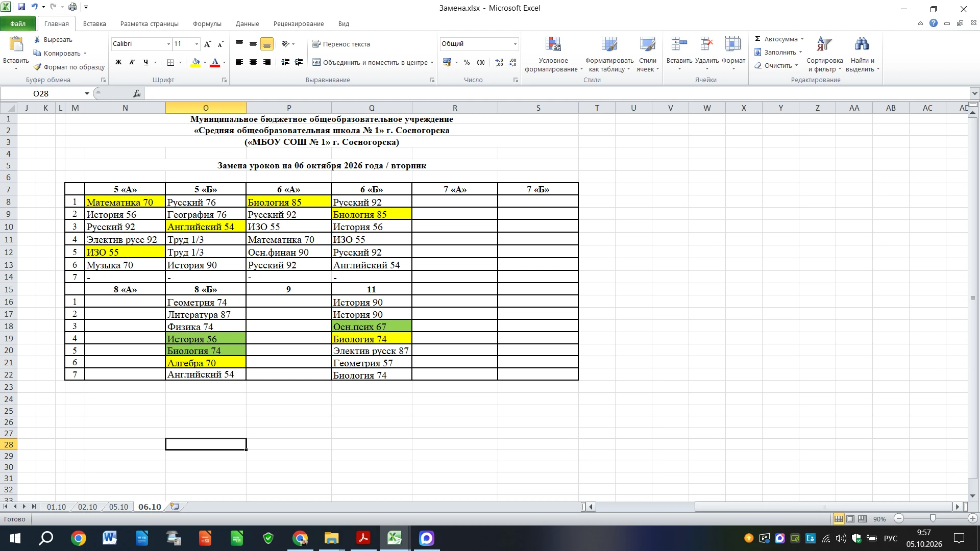Image resolution: width=980 pixels, height=551 pixels.
Task: Toggle bold (Ж) formatting
Action: tap(118, 62)
